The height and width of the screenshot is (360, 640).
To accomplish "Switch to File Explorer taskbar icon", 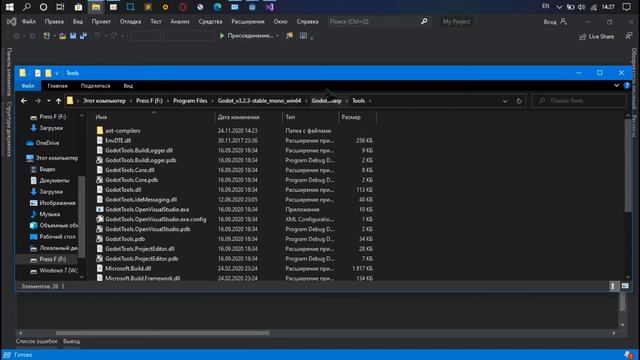I will pyautogui.click(x=96, y=7).
